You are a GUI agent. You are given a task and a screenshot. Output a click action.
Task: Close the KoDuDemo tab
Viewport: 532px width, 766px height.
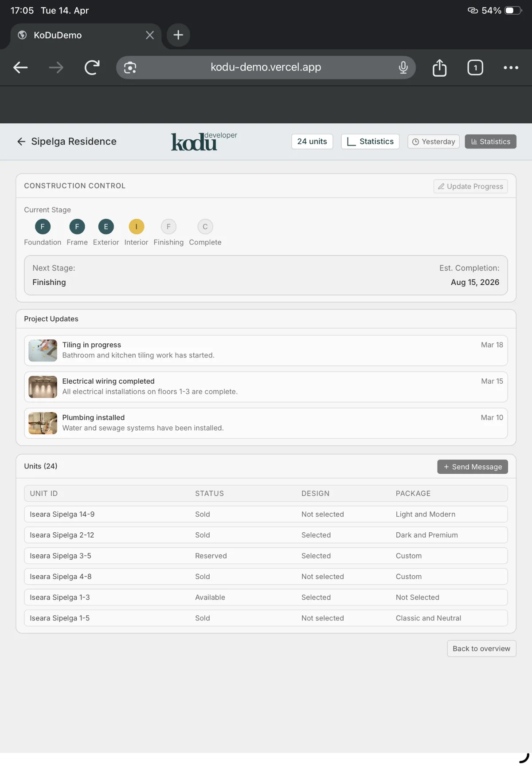coord(150,35)
